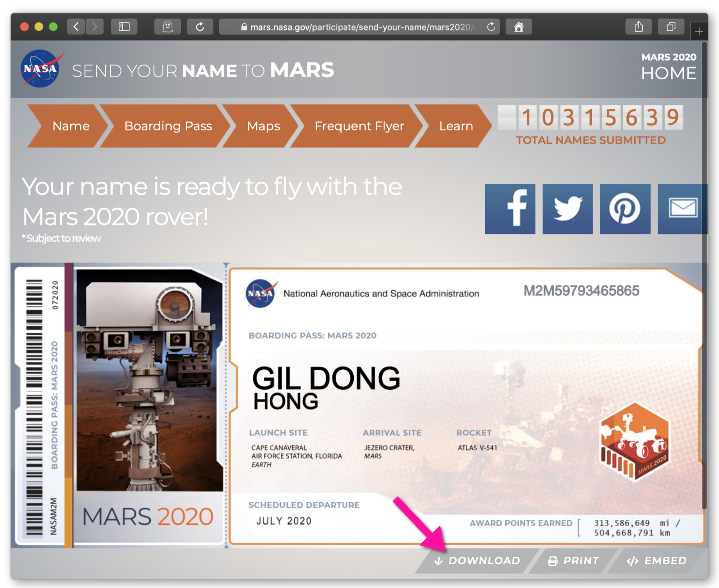The height and width of the screenshot is (588, 719).
Task: Open the Name step tab
Action: point(68,126)
